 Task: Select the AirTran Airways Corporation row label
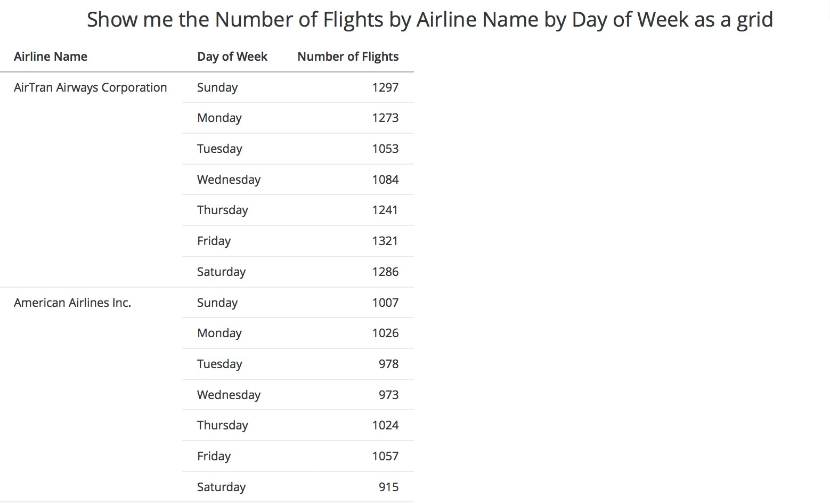pos(91,87)
